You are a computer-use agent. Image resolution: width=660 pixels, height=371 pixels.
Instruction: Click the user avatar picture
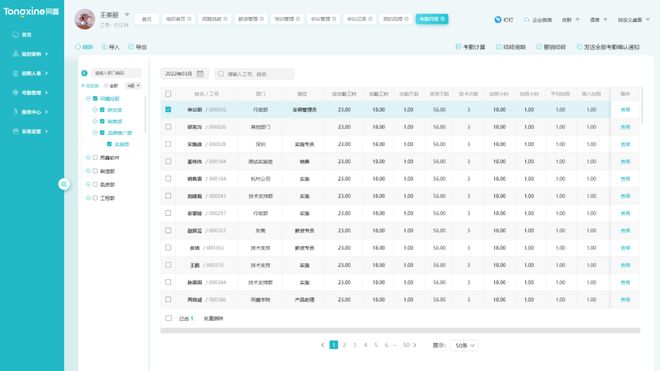(85, 19)
